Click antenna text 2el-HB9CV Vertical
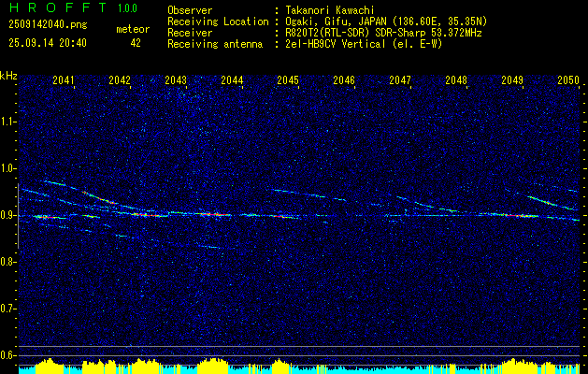This screenshot has height=374, width=588. point(336,44)
